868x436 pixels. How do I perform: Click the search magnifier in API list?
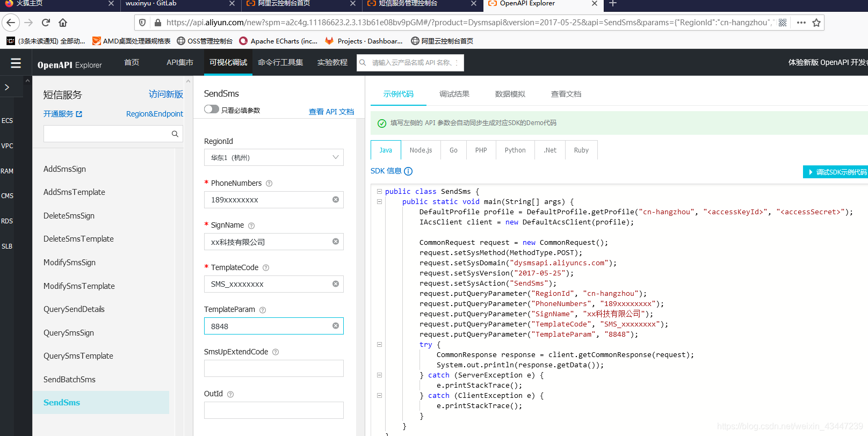(x=175, y=134)
